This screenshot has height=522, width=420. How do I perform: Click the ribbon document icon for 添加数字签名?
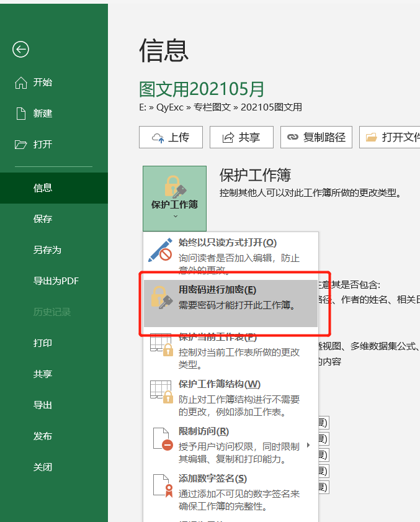[x=161, y=485]
